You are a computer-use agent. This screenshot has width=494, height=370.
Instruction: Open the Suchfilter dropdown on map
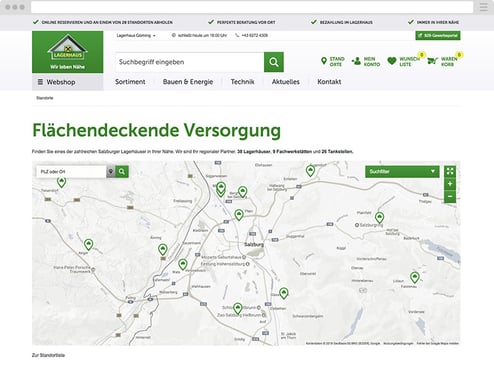coord(402,171)
